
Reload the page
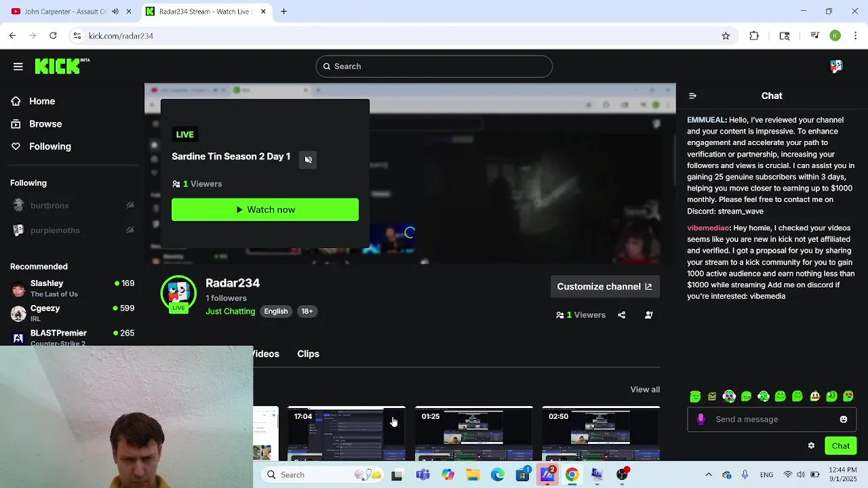click(53, 36)
